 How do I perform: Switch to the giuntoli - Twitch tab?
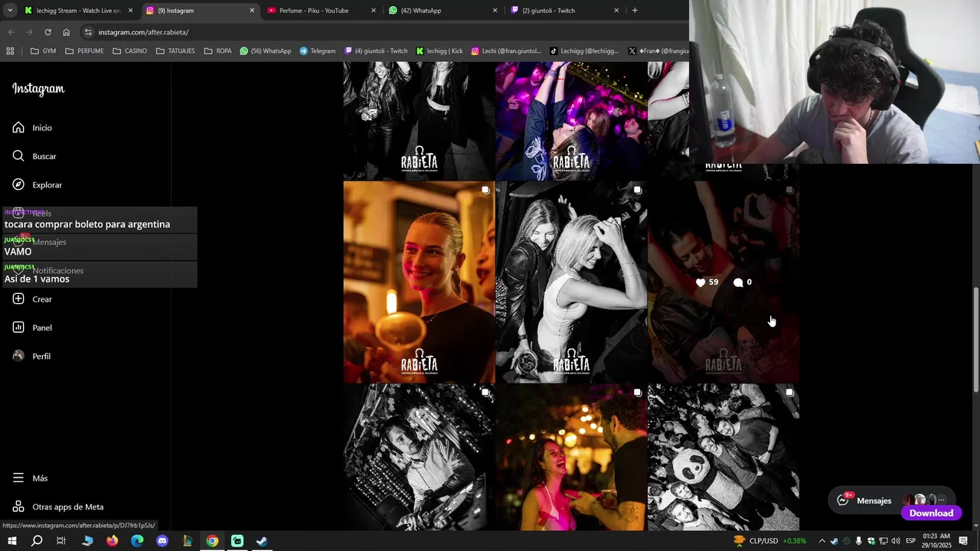point(563,11)
